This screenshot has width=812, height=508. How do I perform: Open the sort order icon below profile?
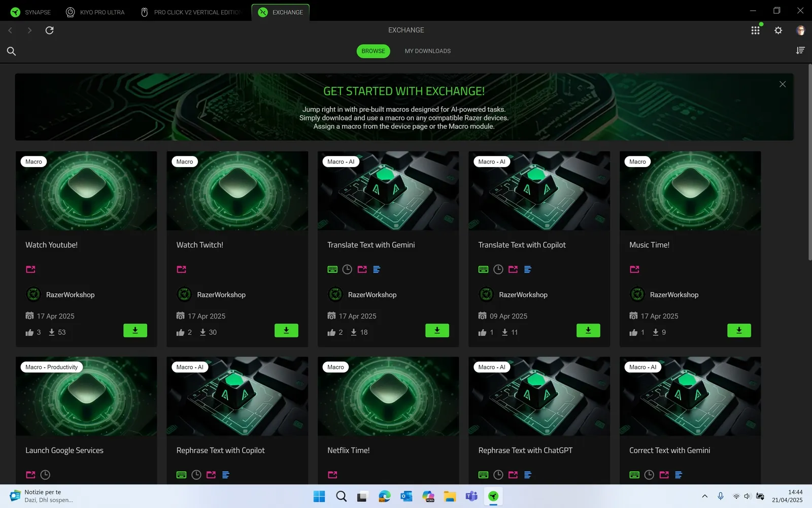800,50
